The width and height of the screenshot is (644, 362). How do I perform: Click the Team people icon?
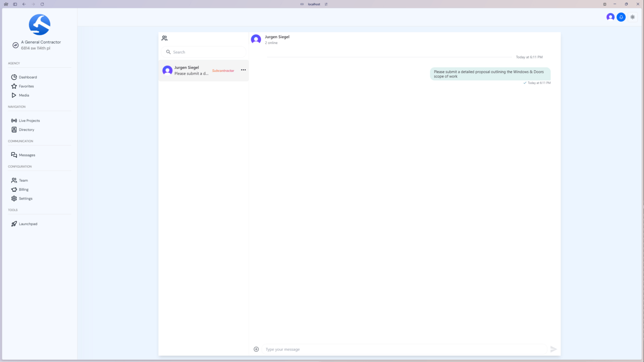pos(14,180)
